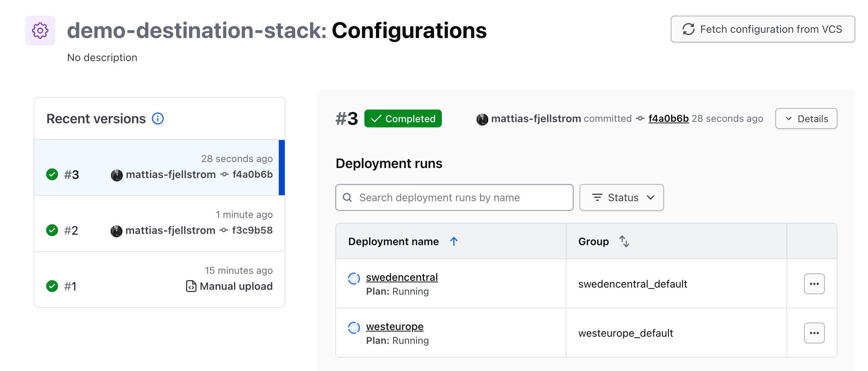Open the westeurope deployment link

click(x=395, y=326)
